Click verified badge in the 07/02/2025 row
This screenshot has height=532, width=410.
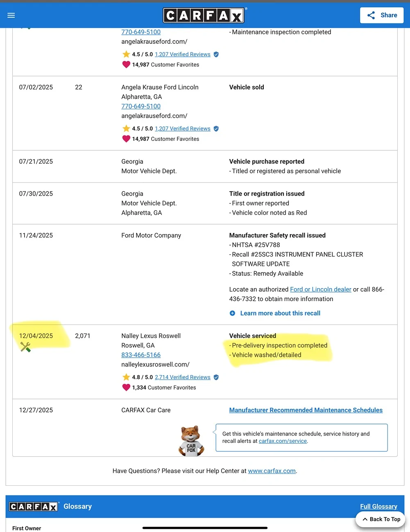[x=216, y=128]
